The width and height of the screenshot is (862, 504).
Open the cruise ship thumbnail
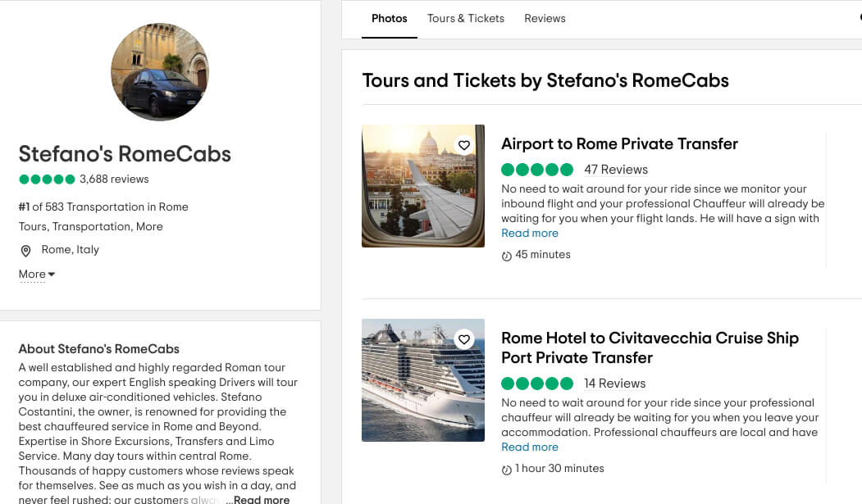pyautogui.click(x=423, y=380)
